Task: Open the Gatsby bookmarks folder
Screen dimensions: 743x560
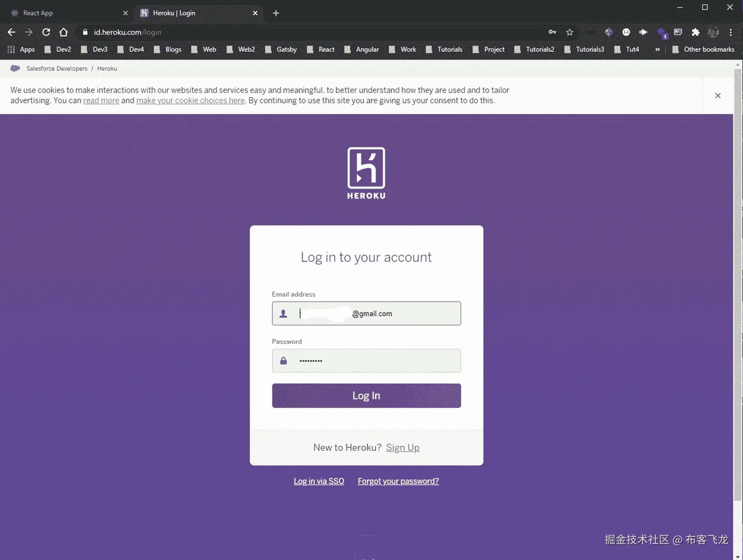Action: (281, 49)
